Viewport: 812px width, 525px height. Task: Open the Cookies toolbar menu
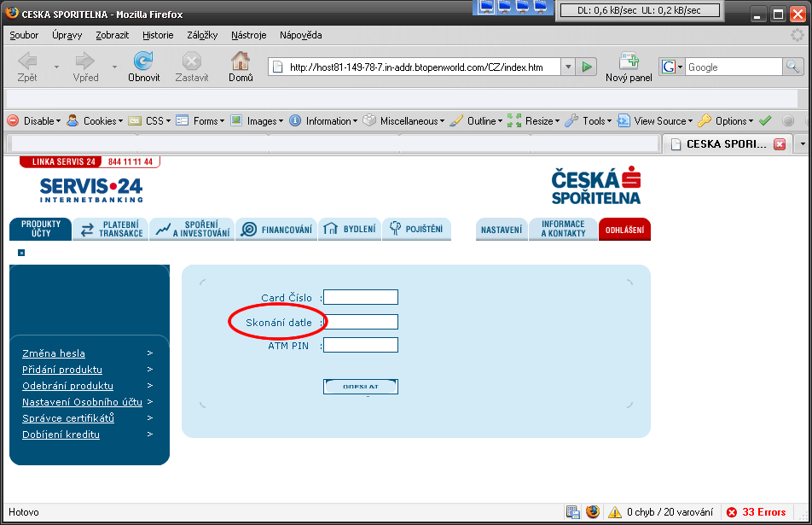point(96,120)
